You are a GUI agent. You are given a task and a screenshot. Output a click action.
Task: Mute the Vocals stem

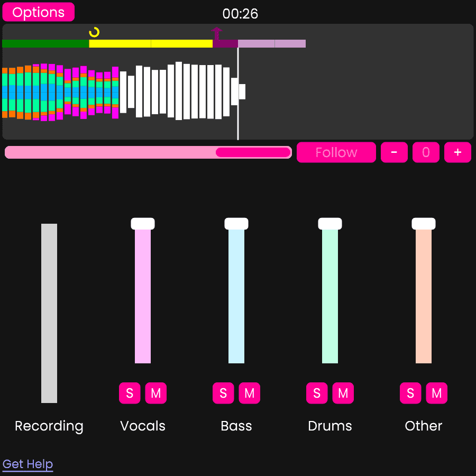click(156, 393)
